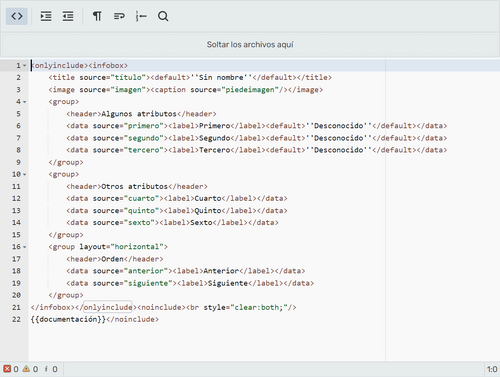Collapse the horizontal group at line 16

tap(24, 247)
